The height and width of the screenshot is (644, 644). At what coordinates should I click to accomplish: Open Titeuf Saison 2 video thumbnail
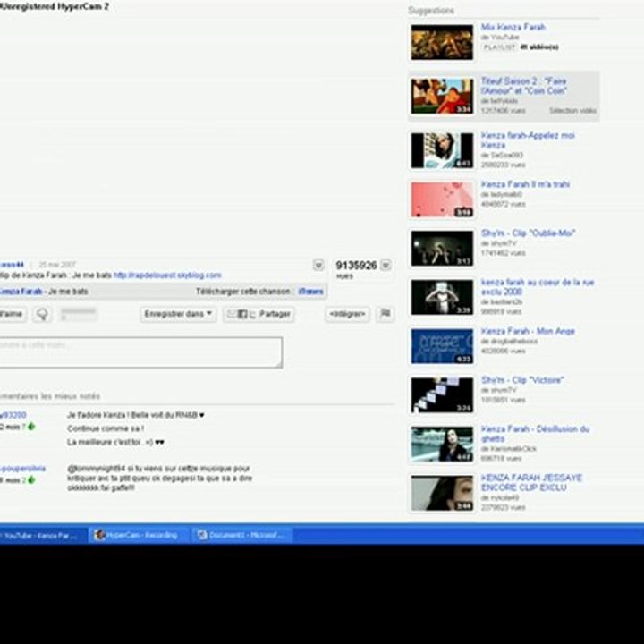[x=442, y=97]
